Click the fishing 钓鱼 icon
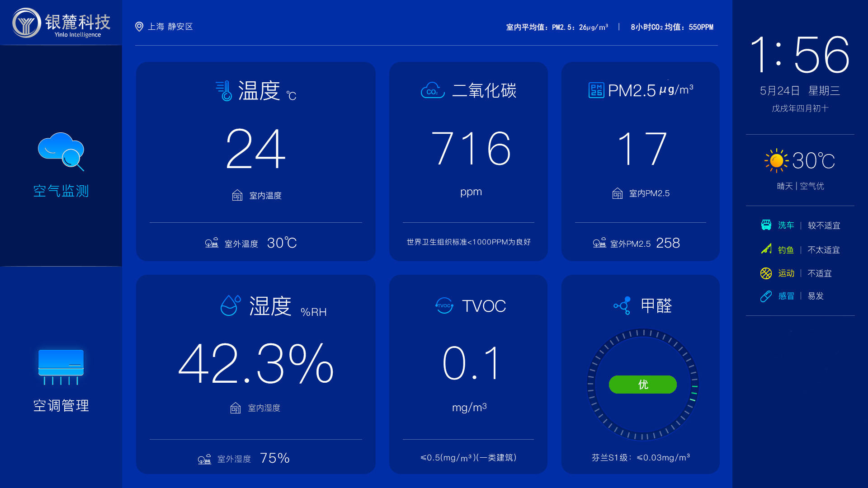 coord(766,249)
